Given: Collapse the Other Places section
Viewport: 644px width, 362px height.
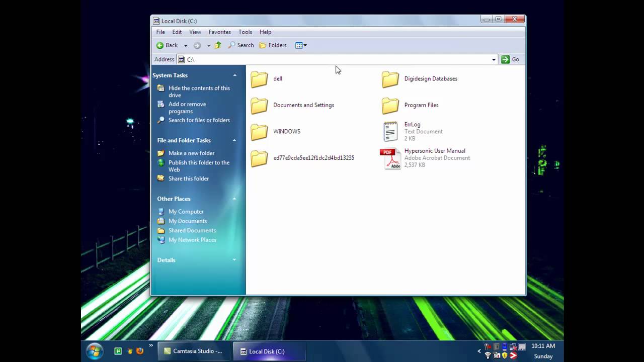Looking at the screenshot, I should 234,199.
